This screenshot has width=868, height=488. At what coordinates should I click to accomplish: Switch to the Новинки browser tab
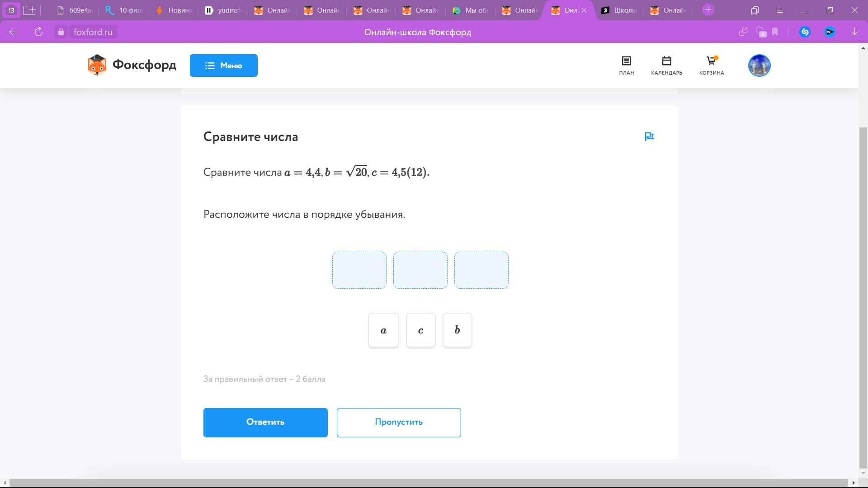point(174,10)
